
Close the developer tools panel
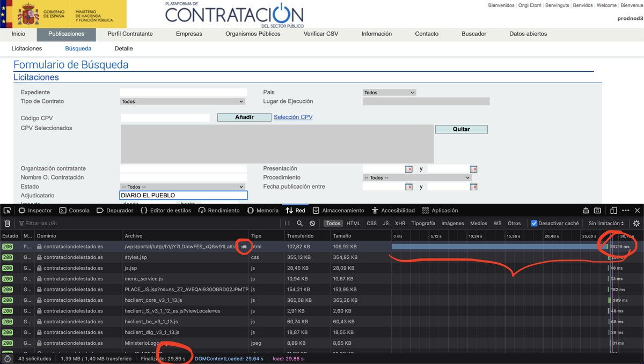(x=637, y=211)
